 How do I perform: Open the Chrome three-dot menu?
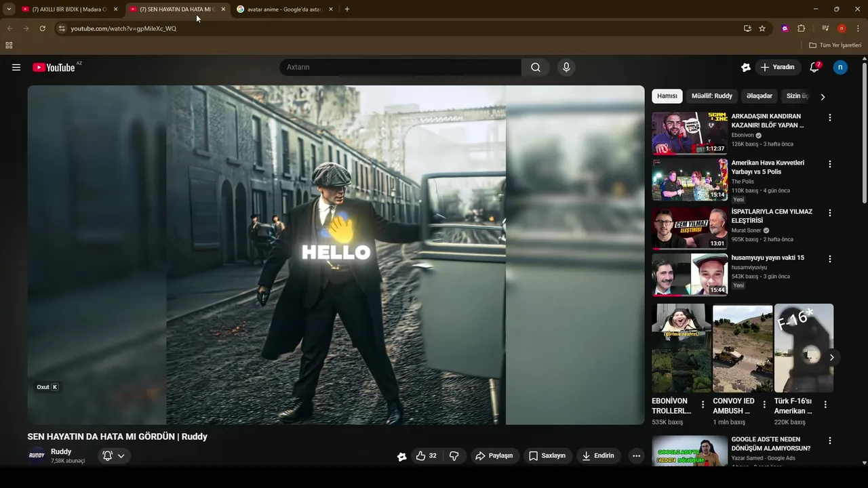point(858,28)
